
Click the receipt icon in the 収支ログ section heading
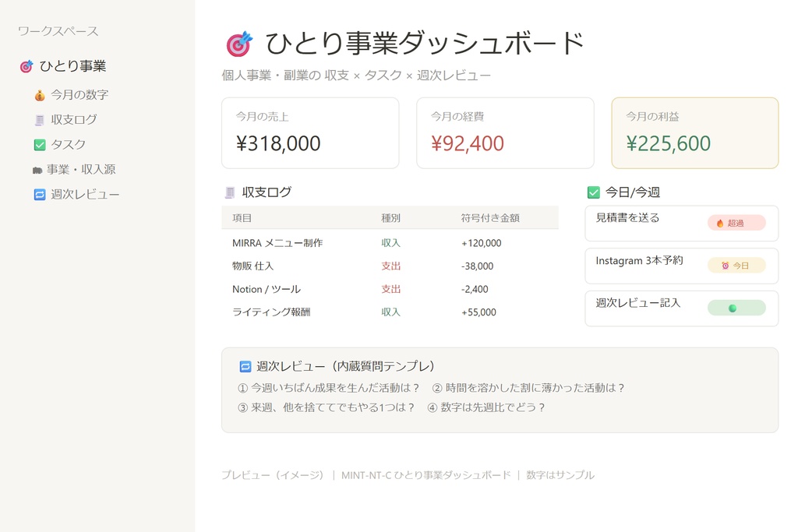coord(230,192)
